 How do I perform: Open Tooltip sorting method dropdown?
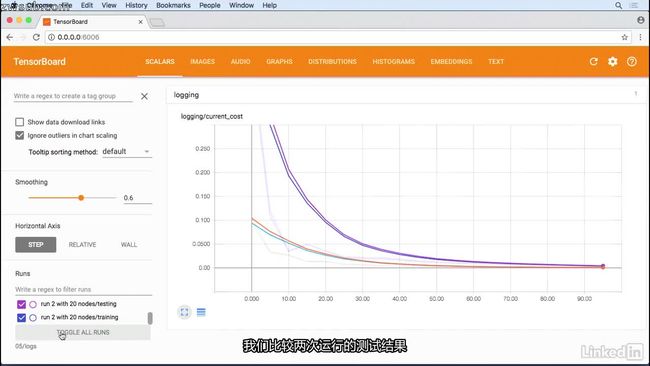point(127,152)
